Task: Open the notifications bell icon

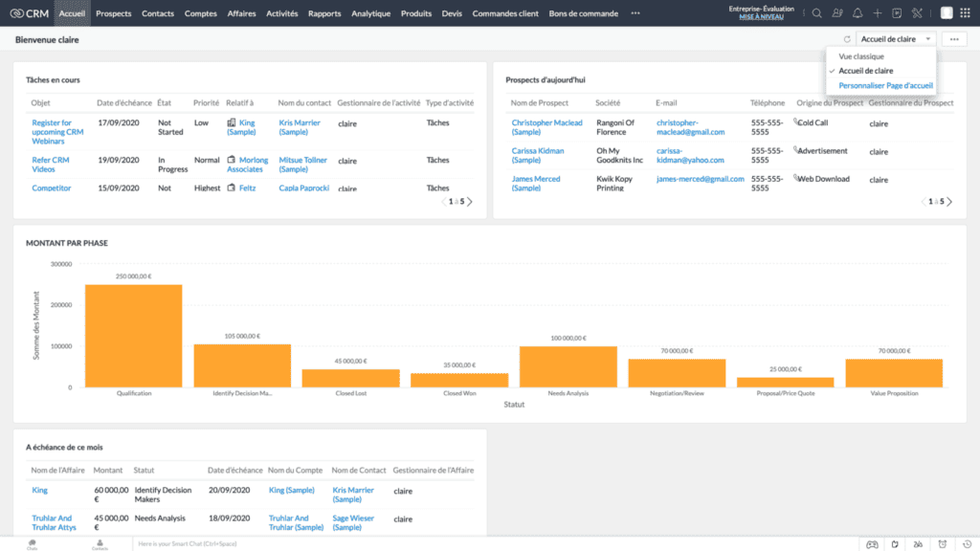Action: pos(857,12)
